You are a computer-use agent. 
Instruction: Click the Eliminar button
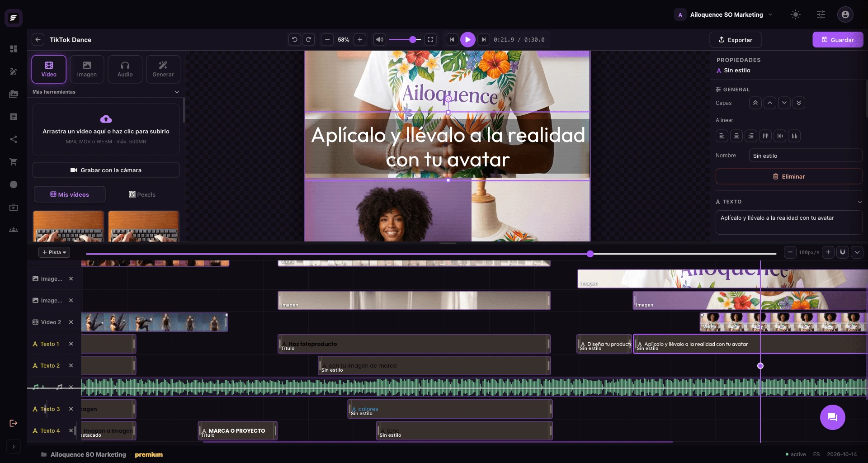click(788, 176)
